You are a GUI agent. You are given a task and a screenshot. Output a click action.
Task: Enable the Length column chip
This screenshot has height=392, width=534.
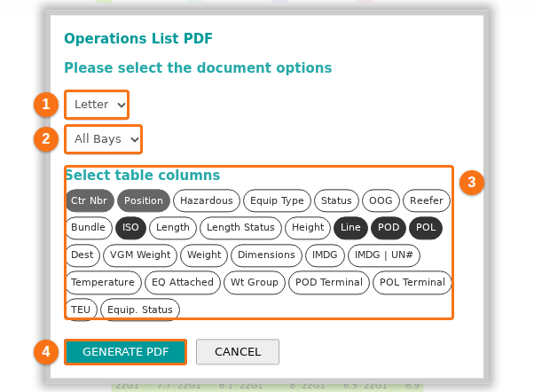click(173, 228)
